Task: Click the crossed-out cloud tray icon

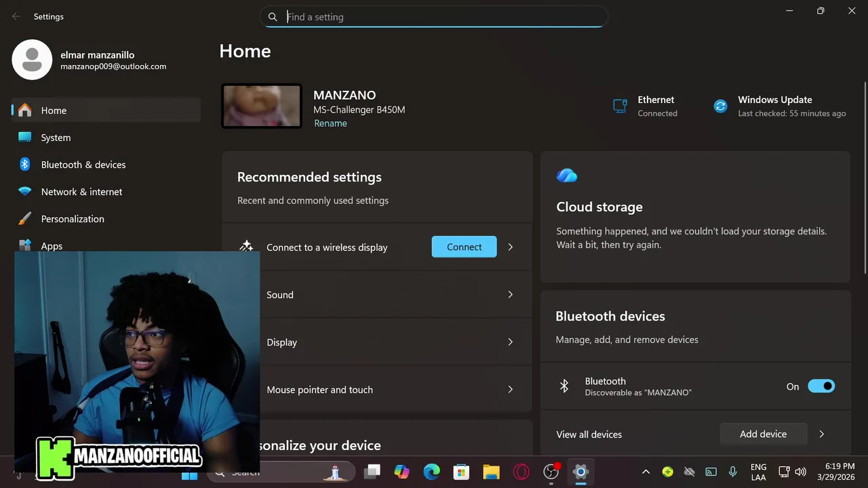Action: tap(690, 472)
